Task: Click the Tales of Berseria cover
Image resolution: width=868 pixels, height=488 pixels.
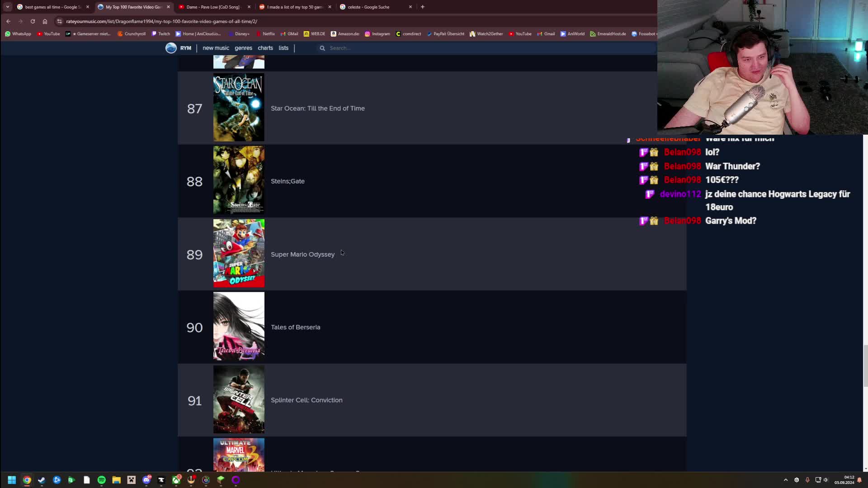Action: click(239, 326)
